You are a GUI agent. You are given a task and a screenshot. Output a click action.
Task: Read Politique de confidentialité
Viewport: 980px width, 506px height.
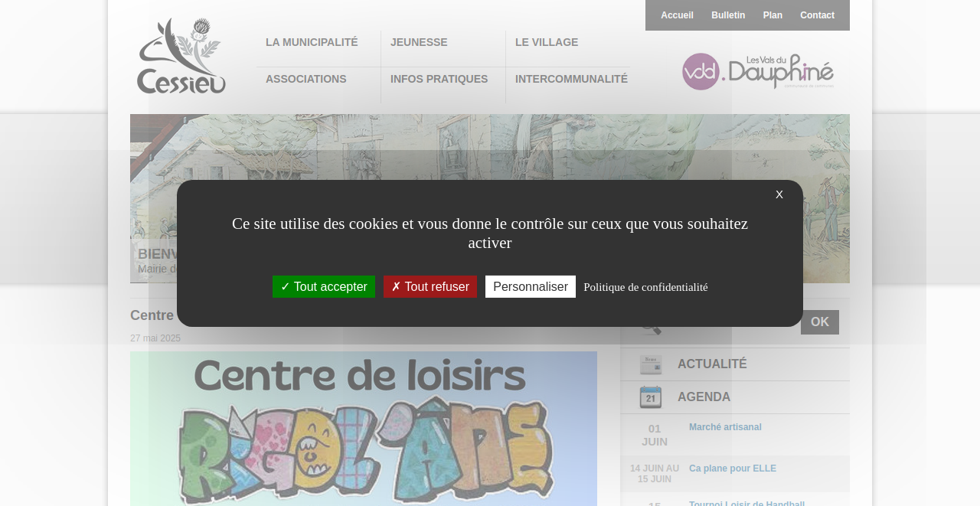click(645, 286)
